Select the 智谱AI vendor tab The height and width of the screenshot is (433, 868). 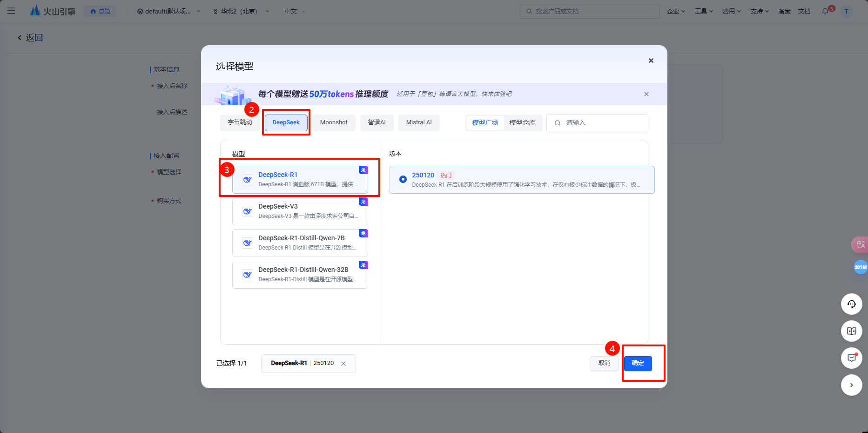377,122
